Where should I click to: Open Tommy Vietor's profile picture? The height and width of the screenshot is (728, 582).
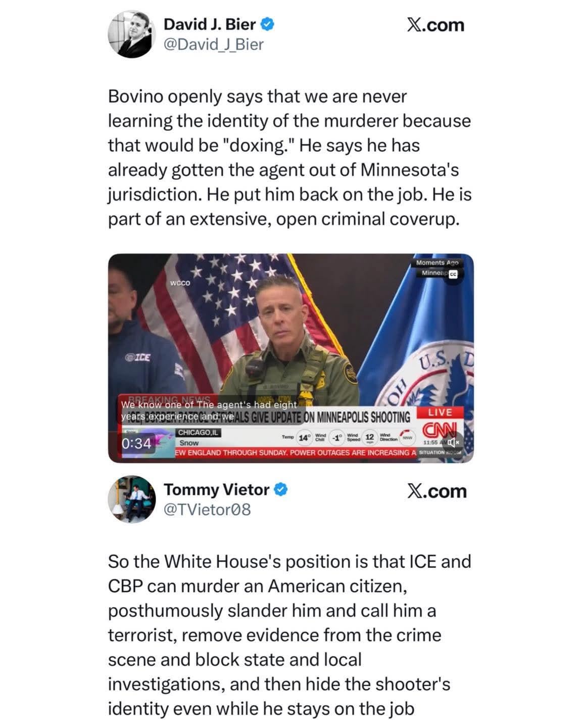pyautogui.click(x=131, y=499)
